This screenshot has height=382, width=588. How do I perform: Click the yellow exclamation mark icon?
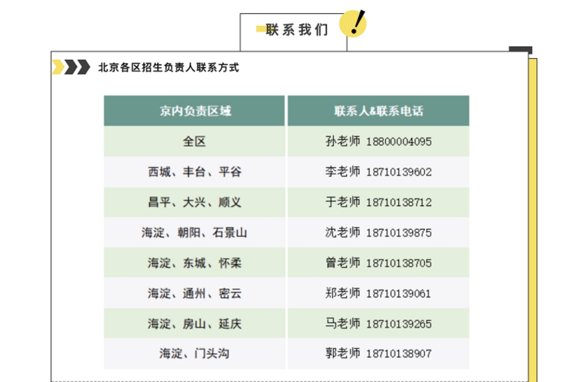(x=353, y=23)
